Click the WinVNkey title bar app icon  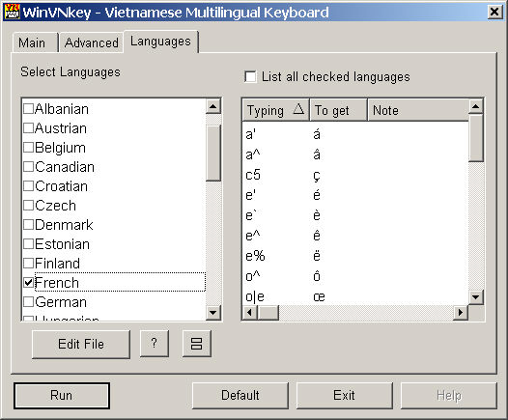(12, 12)
